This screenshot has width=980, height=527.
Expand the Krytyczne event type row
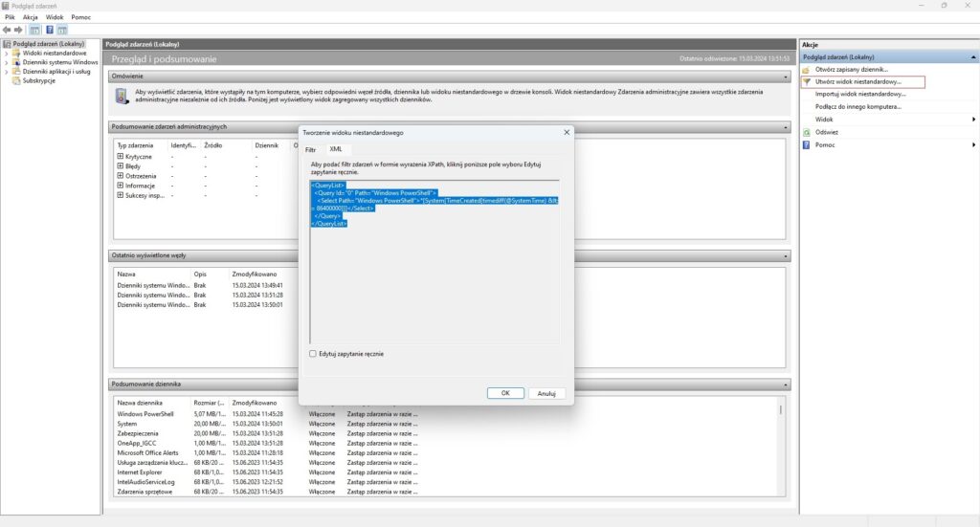[120, 156]
